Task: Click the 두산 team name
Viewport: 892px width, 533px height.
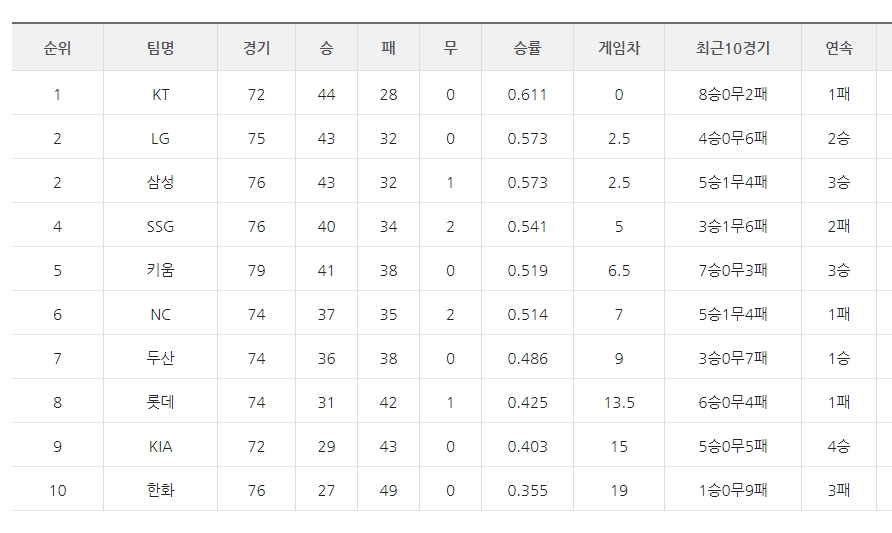Action: click(160, 359)
